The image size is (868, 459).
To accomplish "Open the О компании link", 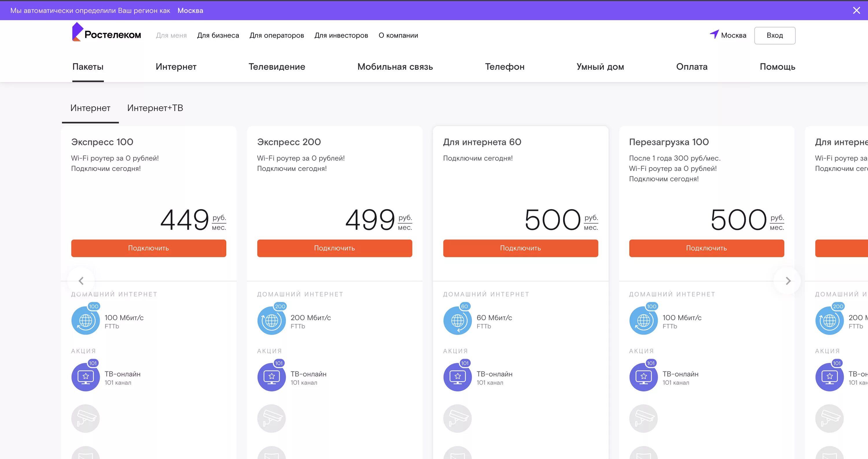I will (398, 35).
